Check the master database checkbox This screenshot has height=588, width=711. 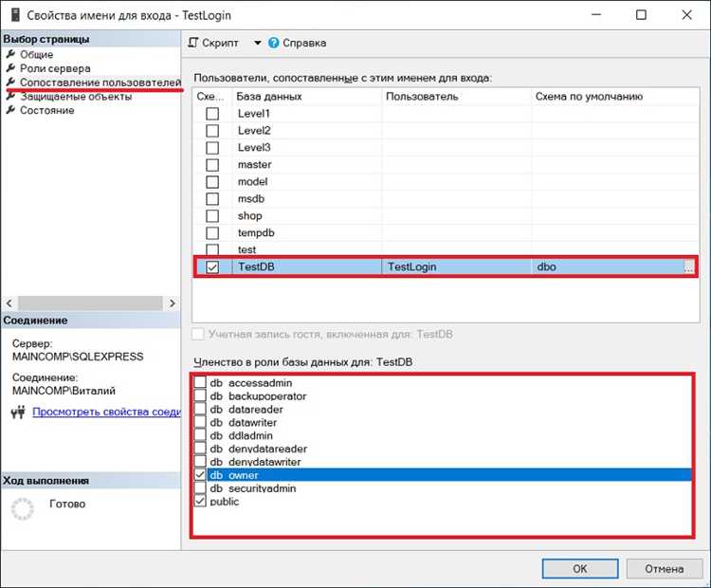(212, 165)
